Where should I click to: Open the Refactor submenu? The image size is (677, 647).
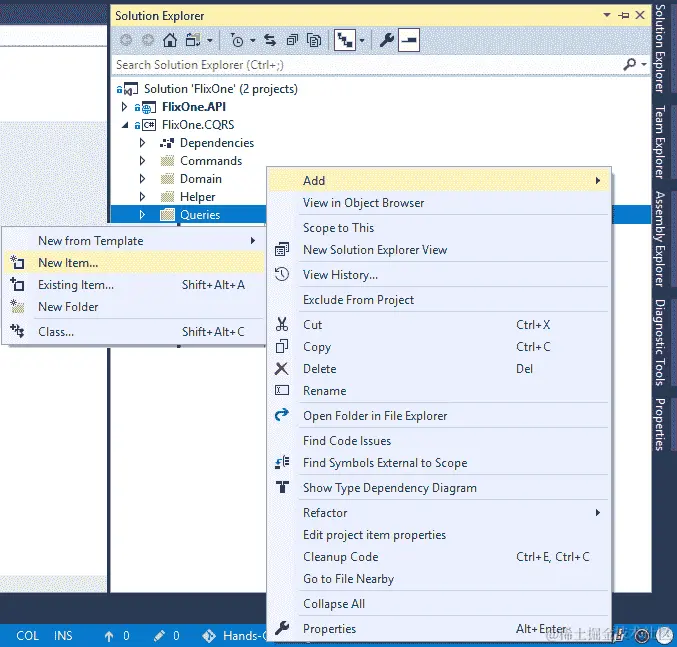439,513
